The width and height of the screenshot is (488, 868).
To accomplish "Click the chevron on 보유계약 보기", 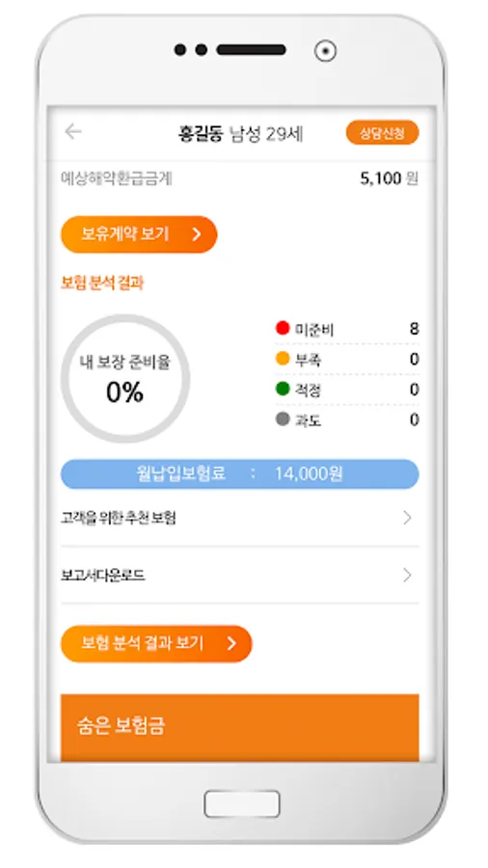I will 197,234.
